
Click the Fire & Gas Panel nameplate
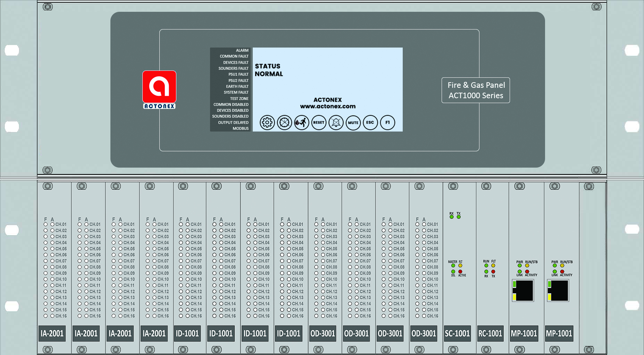tap(476, 90)
